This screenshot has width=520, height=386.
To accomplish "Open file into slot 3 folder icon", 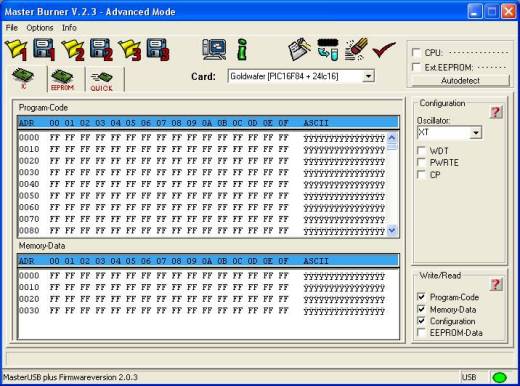I will pyautogui.click(x=130, y=50).
